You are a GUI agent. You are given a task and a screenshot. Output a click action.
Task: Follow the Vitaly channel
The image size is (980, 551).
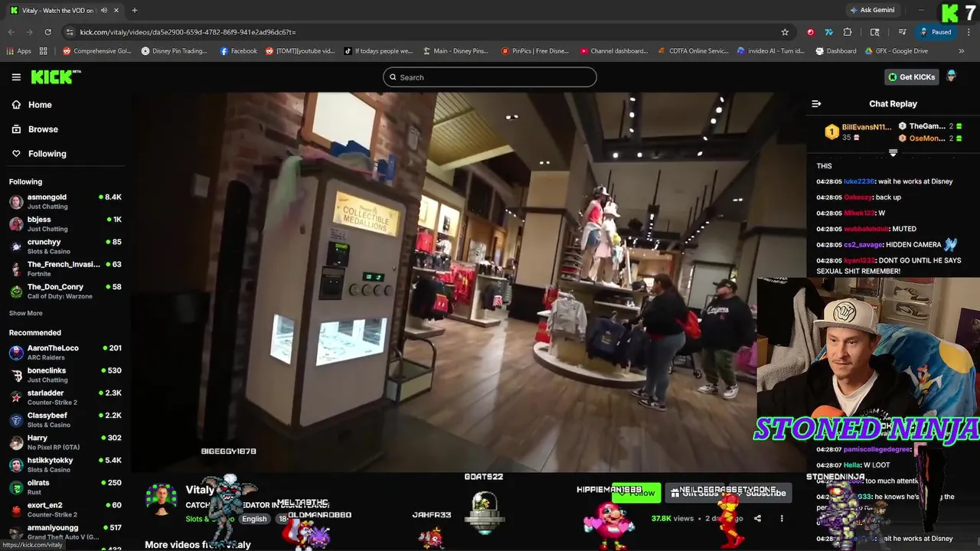point(636,493)
